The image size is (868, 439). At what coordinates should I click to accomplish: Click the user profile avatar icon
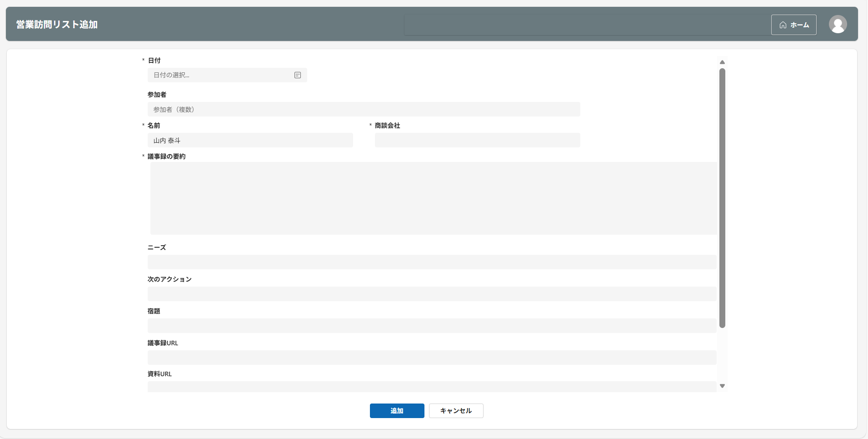pyautogui.click(x=838, y=25)
